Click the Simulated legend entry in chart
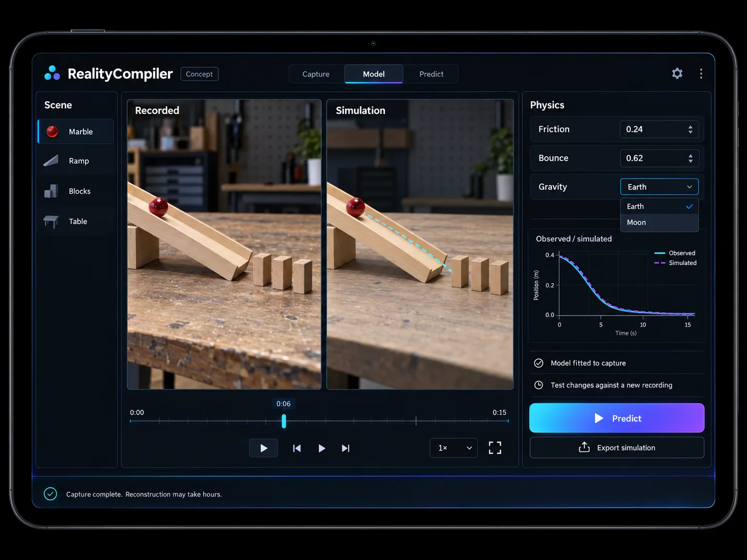 pos(675,263)
